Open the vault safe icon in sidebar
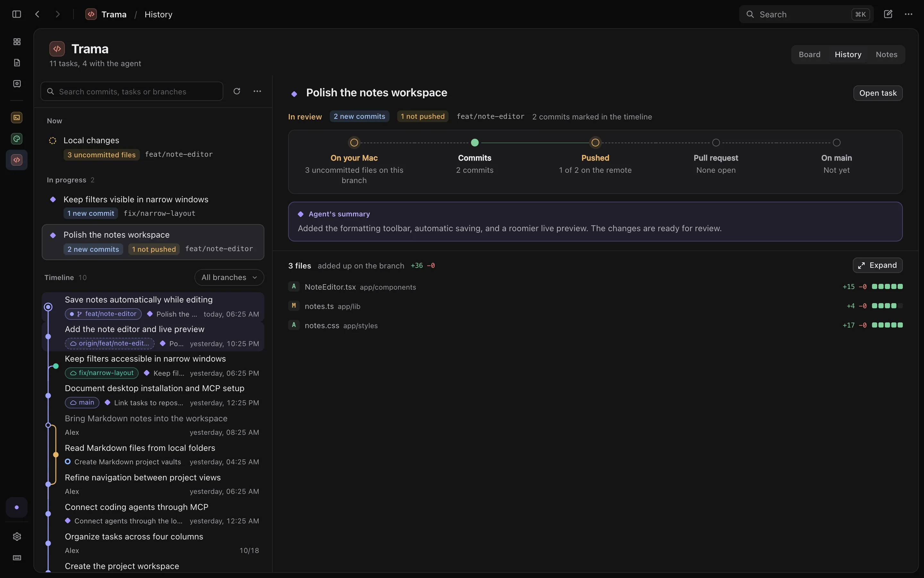The height and width of the screenshot is (578, 924). click(17, 84)
